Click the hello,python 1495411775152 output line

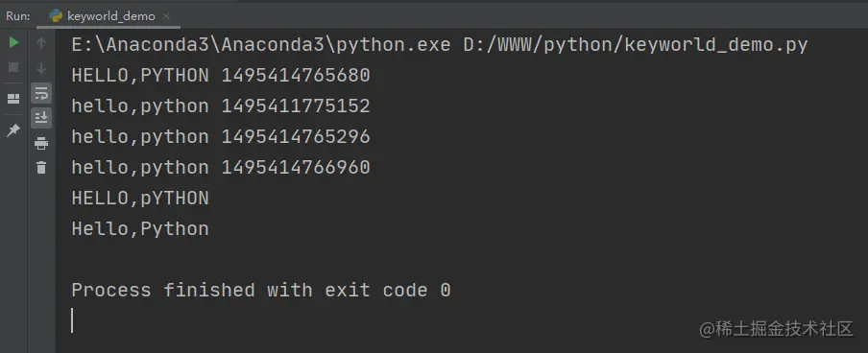pos(221,106)
